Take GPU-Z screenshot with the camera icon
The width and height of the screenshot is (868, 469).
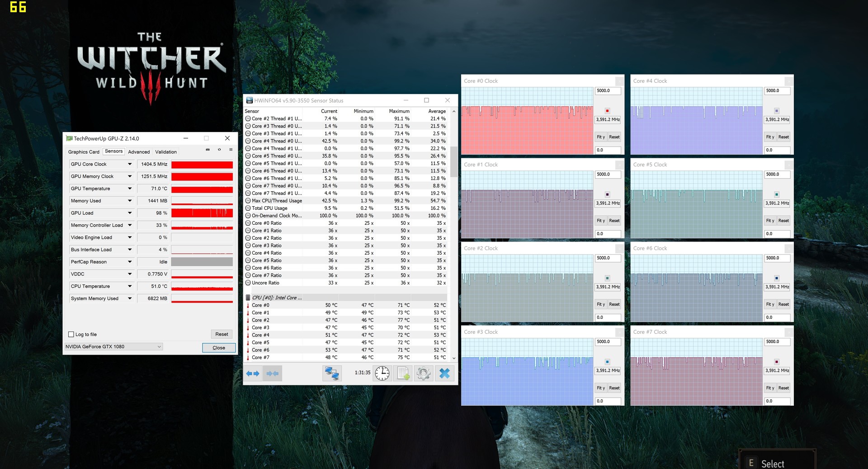tap(208, 150)
